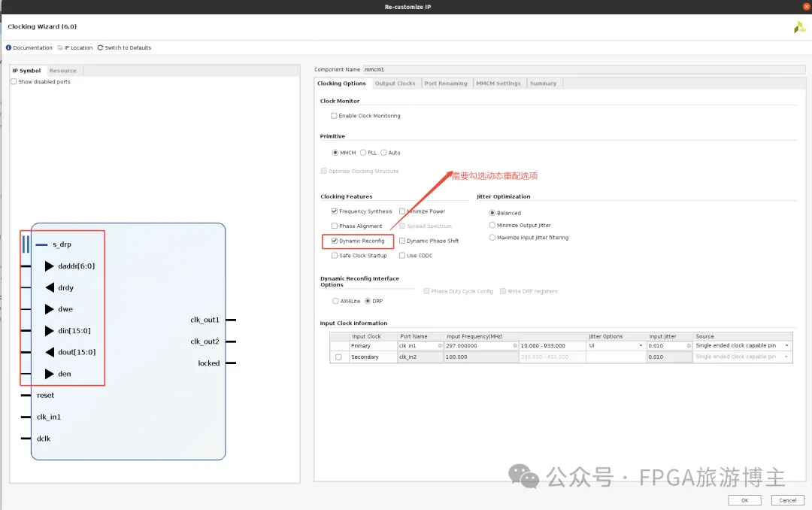The image size is (812, 510).
Task: Click the reset port label
Action: [x=46, y=396]
